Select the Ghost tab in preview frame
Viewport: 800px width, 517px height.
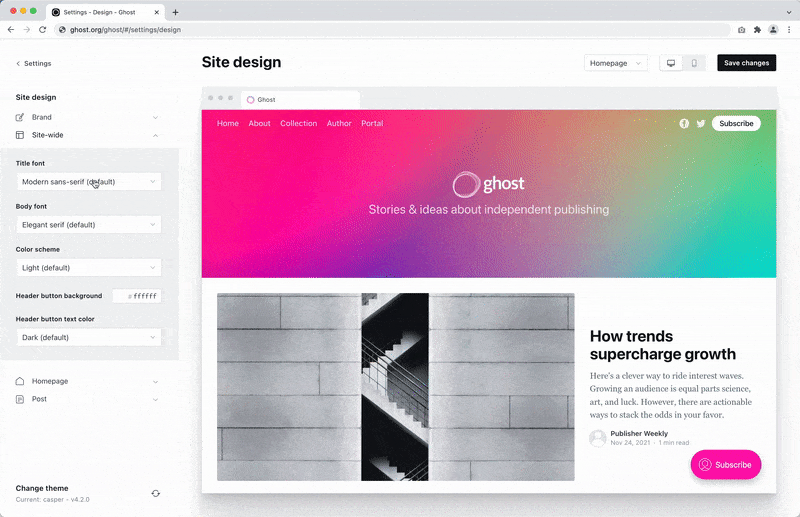301,100
